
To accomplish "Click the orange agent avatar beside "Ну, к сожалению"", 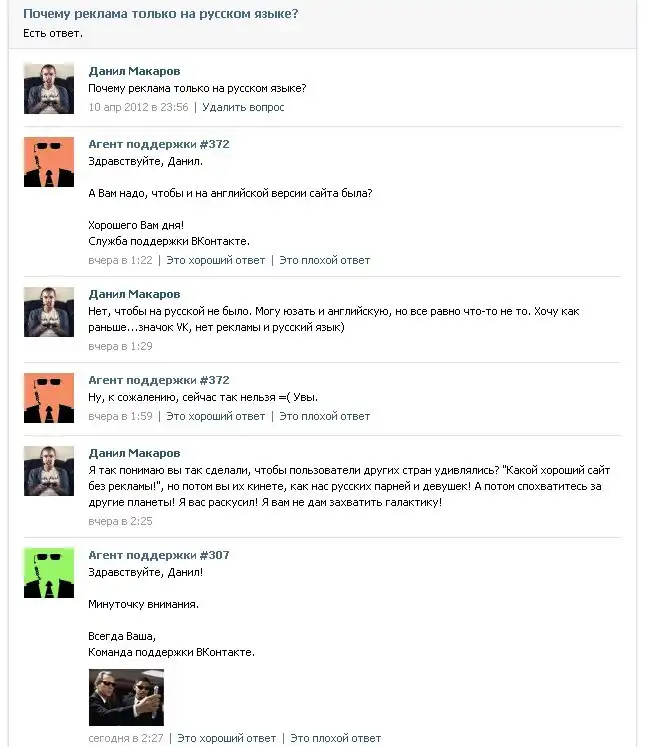I will (49, 397).
